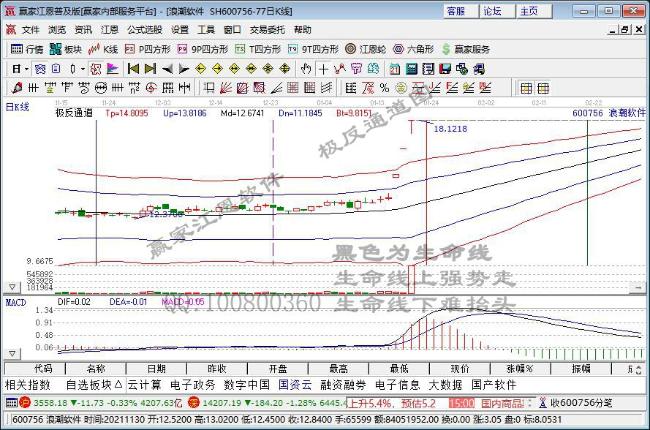Click the gradient flag chart icon
The image size is (650, 430).
tap(113, 69)
